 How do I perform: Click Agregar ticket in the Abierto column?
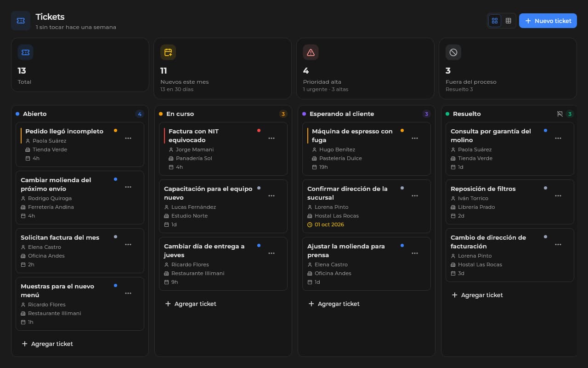[x=47, y=344]
